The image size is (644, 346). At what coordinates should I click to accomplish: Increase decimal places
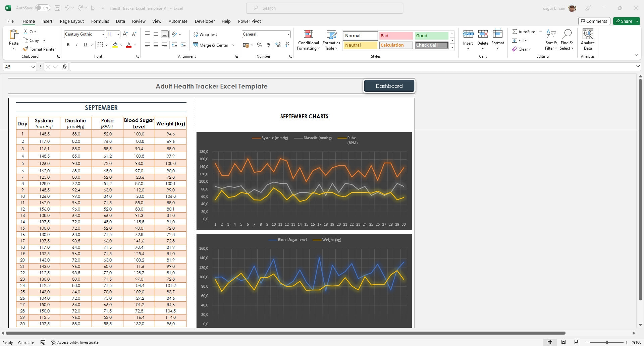278,45
